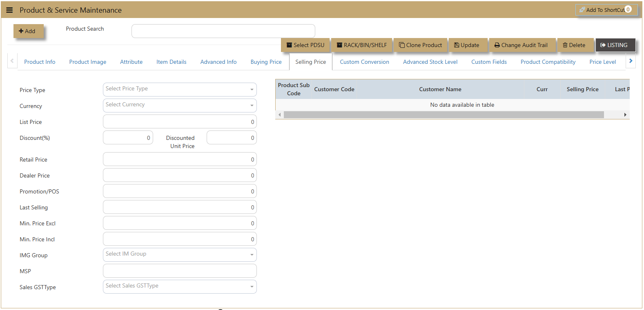Open the RACK/BIN/SHELF button

(361, 45)
